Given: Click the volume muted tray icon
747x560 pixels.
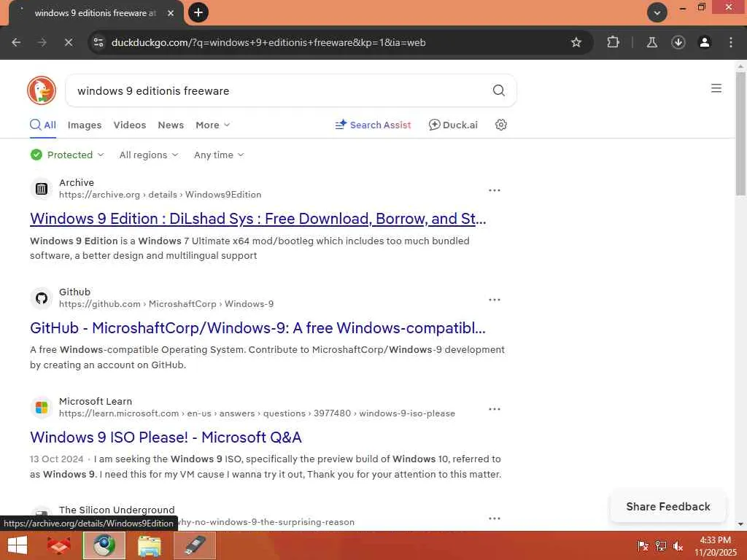Looking at the screenshot, I should [678, 546].
